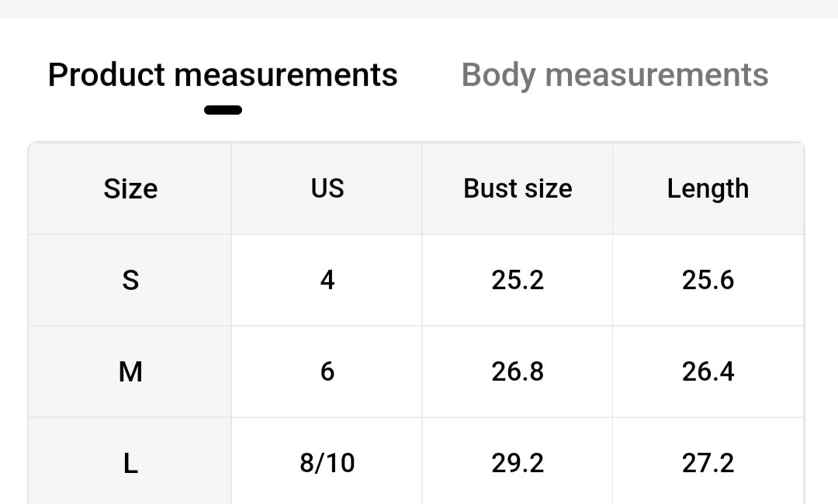Click length value 26.4
The height and width of the screenshot is (504, 838).
pos(708,371)
